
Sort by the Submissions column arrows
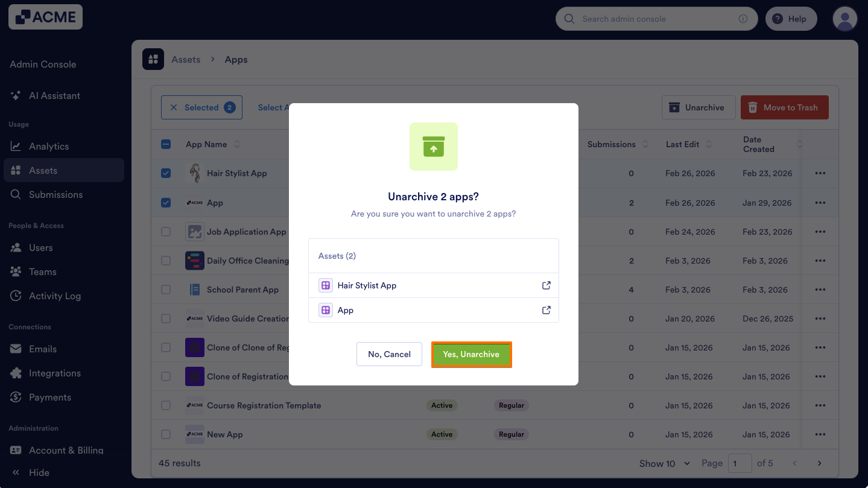pyautogui.click(x=645, y=144)
